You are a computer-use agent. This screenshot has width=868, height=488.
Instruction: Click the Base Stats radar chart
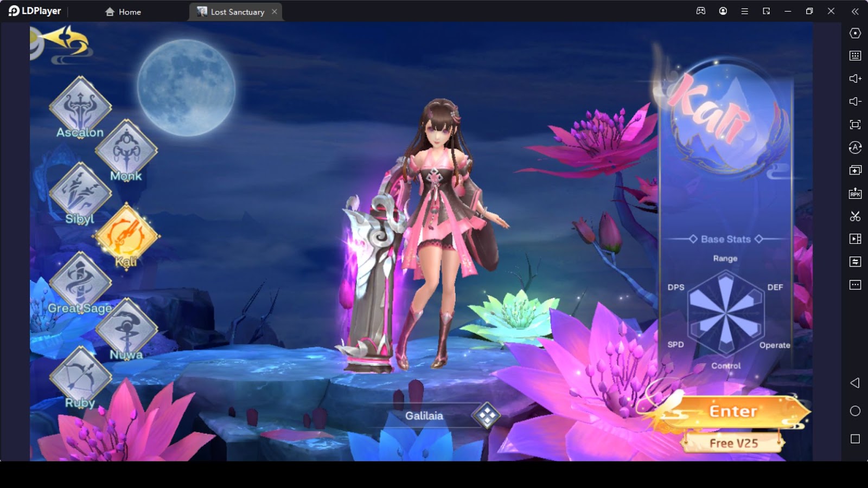[725, 313]
